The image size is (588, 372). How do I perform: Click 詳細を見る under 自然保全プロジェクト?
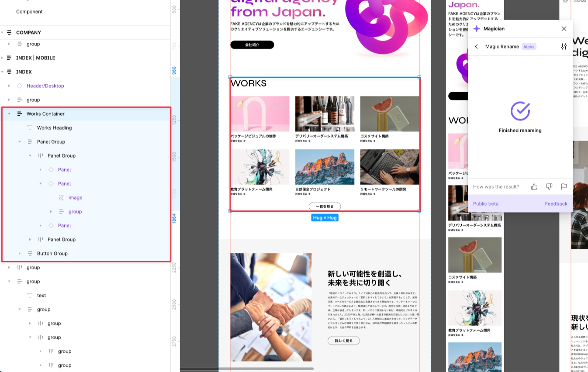click(x=303, y=194)
